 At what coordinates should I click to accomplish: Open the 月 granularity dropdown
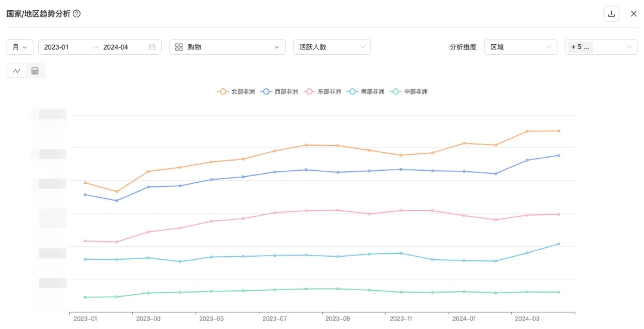20,47
